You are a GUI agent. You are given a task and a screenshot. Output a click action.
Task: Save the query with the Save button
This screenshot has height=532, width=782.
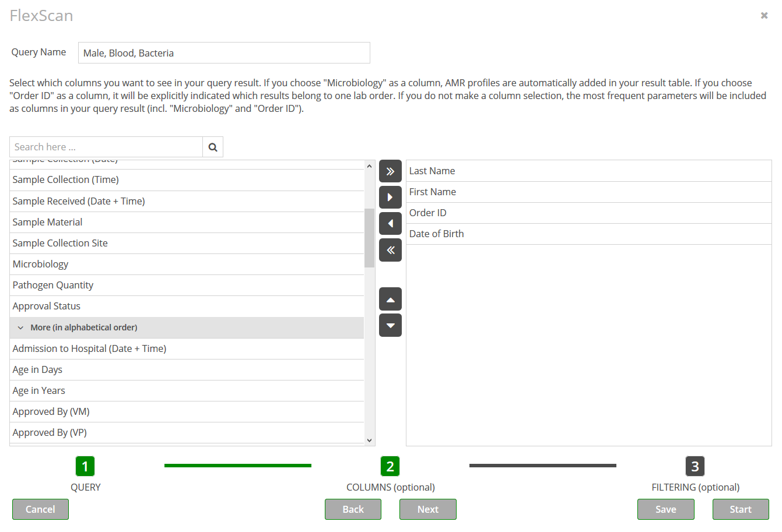click(665, 509)
